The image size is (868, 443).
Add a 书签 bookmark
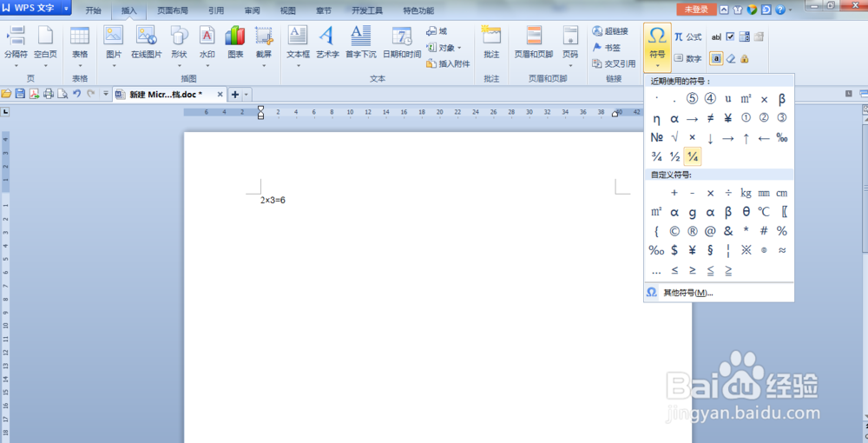[x=606, y=48]
